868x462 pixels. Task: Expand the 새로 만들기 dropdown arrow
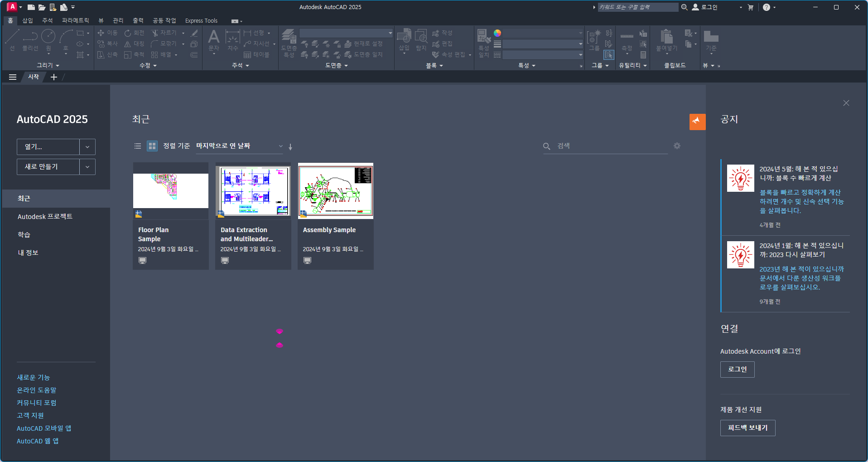point(87,167)
